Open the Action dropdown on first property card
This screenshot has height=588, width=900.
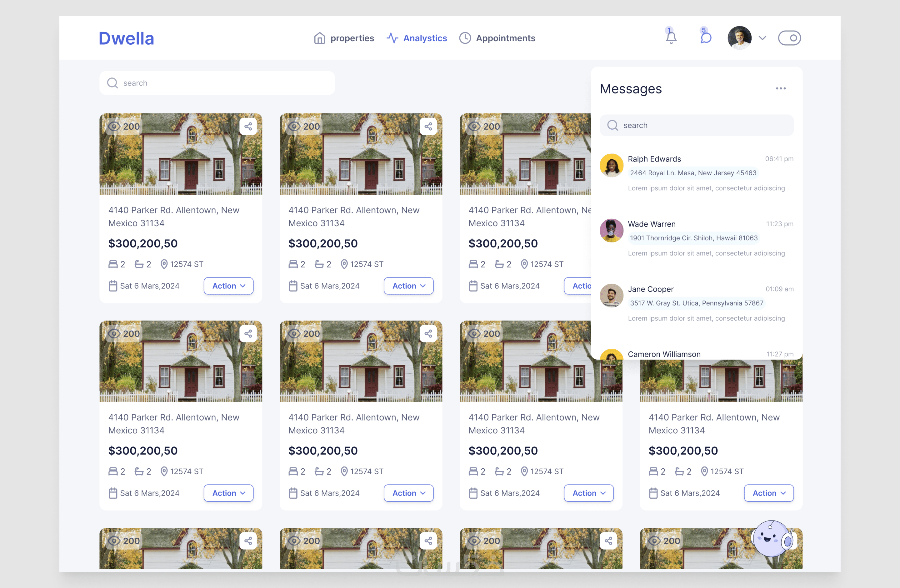click(228, 286)
